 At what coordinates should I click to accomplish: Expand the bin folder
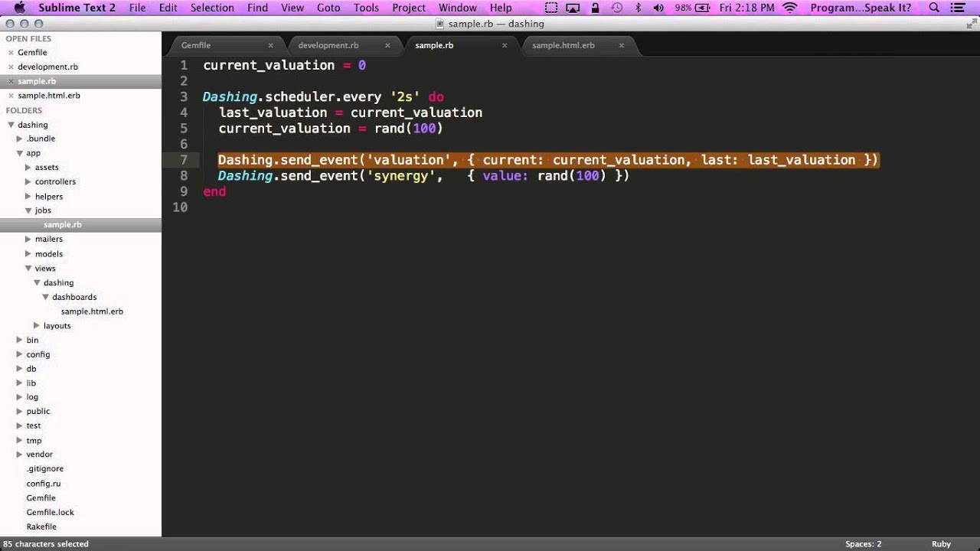[20, 340]
